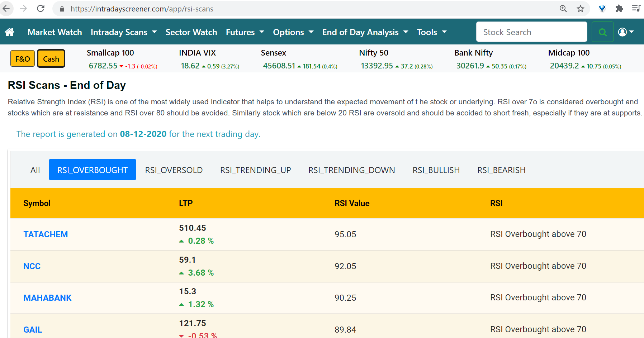Switch to the RSI_TRENDING_DOWN tab
The width and height of the screenshot is (644, 338).
(352, 170)
